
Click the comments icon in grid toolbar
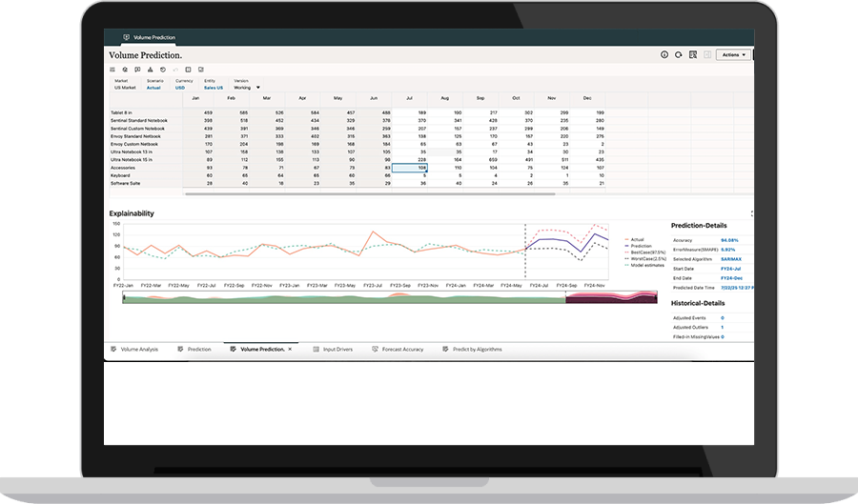(x=137, y=70)
